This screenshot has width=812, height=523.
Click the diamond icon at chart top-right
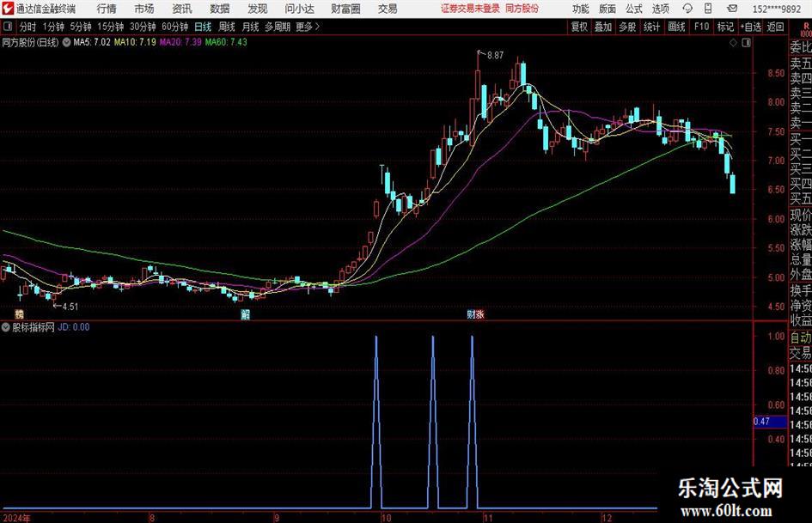733,43
